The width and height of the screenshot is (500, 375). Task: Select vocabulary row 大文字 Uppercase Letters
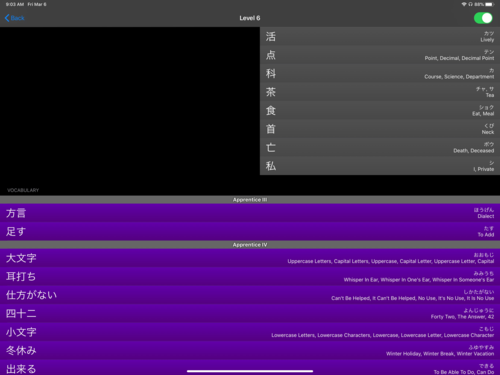[x=250, y=258]
